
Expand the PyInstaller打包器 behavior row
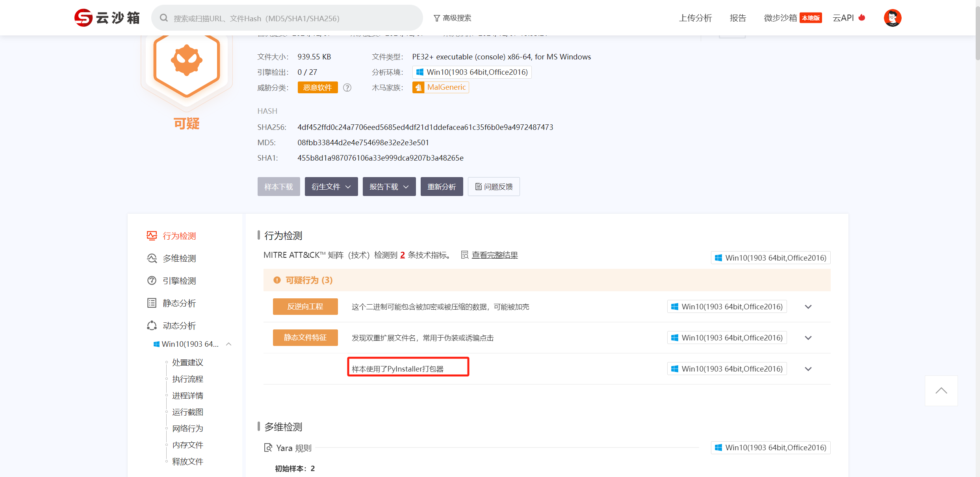tap(808, 369)
